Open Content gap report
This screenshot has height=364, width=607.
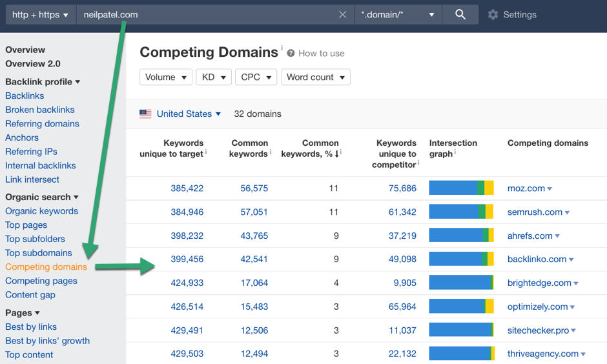point(30,294)
